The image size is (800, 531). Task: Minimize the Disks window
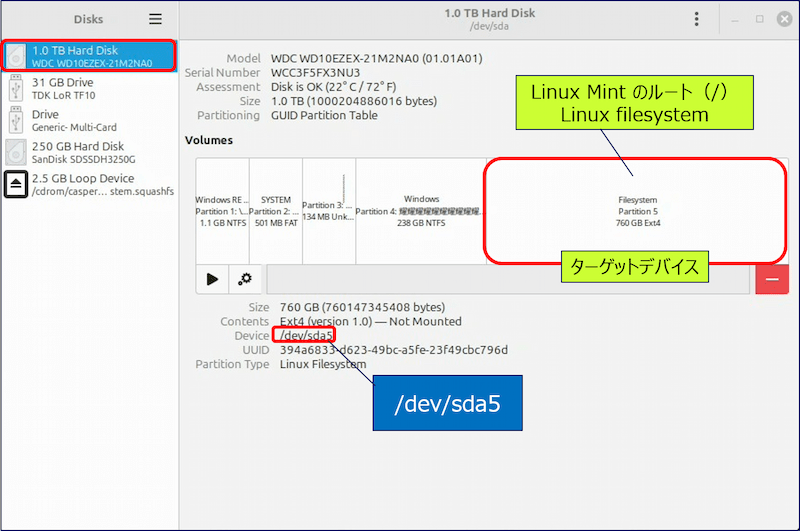pyautogui.click(x=735, y=19)
